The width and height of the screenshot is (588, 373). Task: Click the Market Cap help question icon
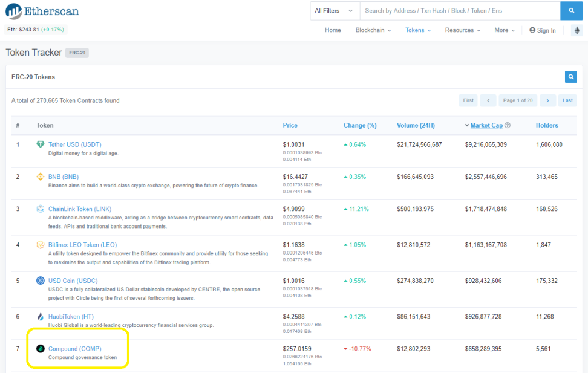click(508, 125)
